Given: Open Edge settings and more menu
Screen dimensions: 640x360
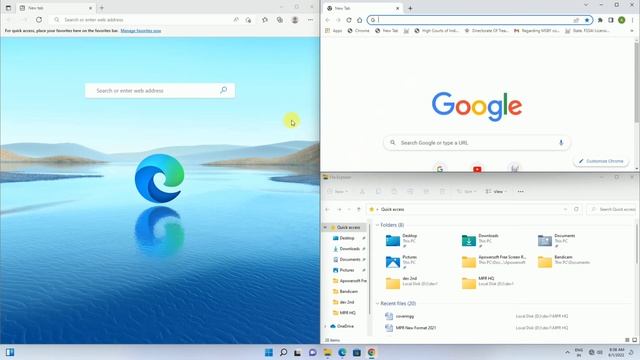Looking at the screenshot, I should [x=311, y=20].
